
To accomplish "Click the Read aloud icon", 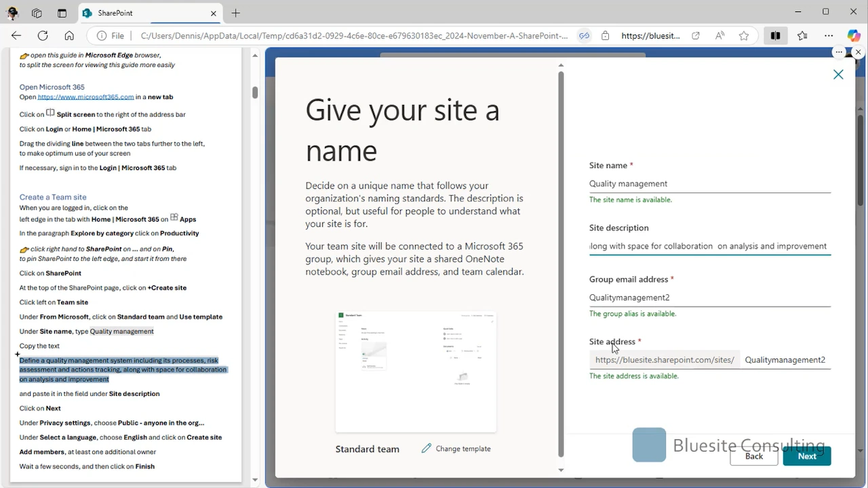I will [720, 36].
